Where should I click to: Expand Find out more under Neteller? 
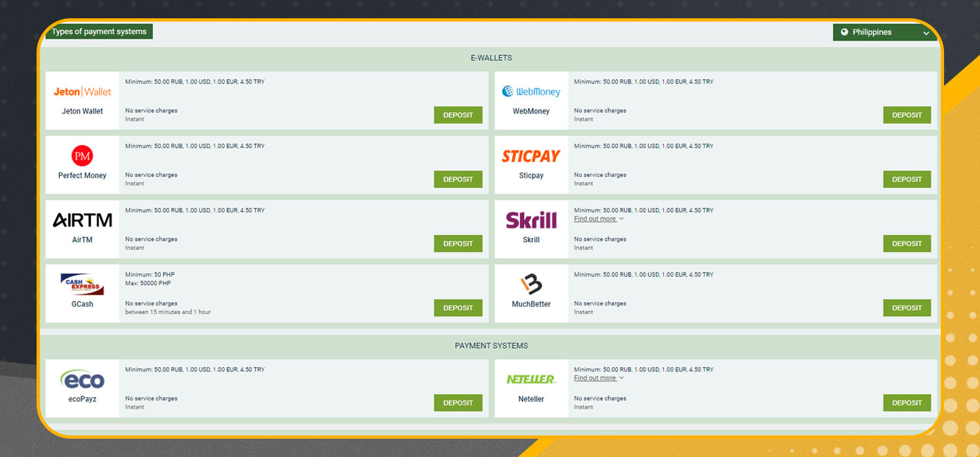(x=598, y=378)
